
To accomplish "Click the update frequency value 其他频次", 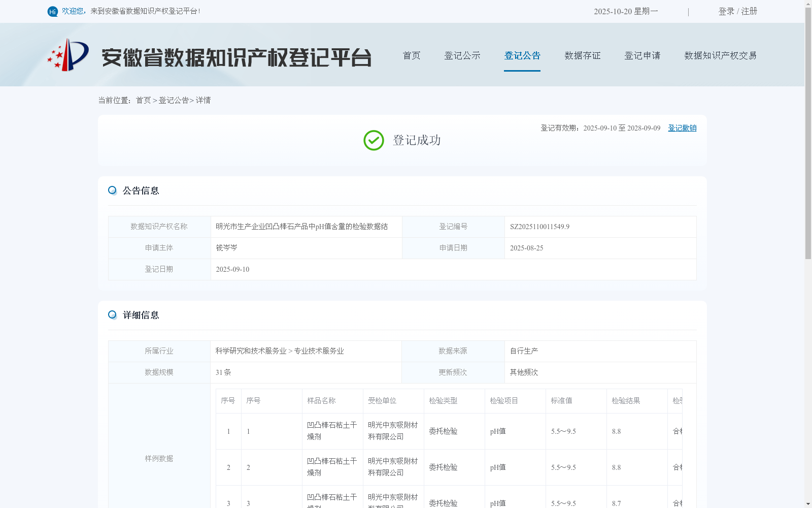I will pos(524,372).
